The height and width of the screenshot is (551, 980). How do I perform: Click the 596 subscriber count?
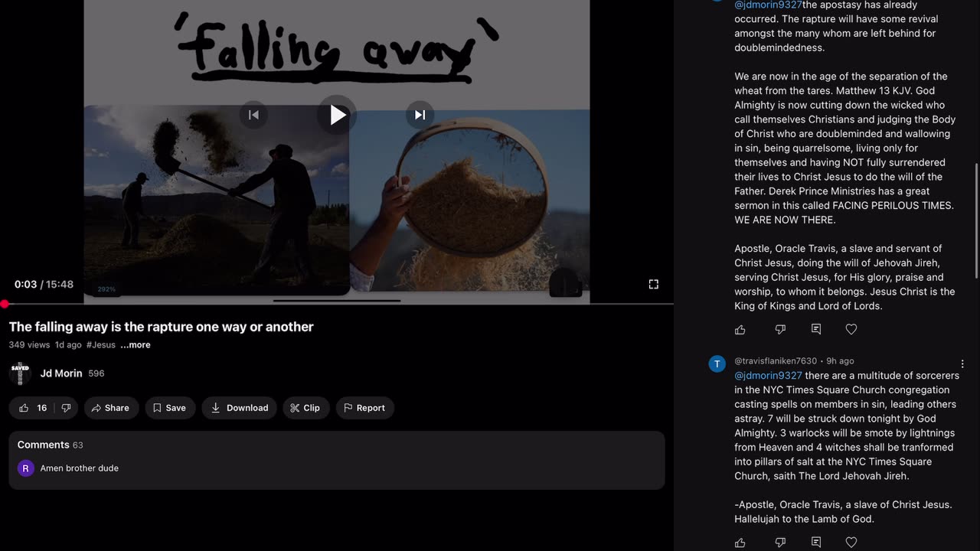pyautogui.click(x=96, y=373)
